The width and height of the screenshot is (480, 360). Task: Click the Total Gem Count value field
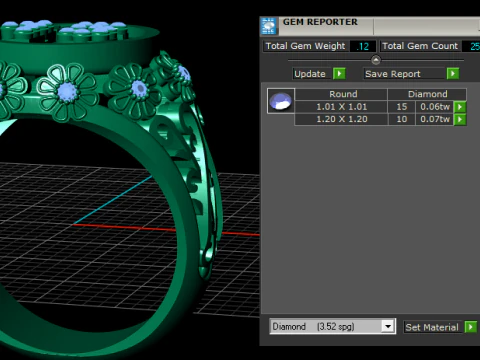tap(472, 46)
